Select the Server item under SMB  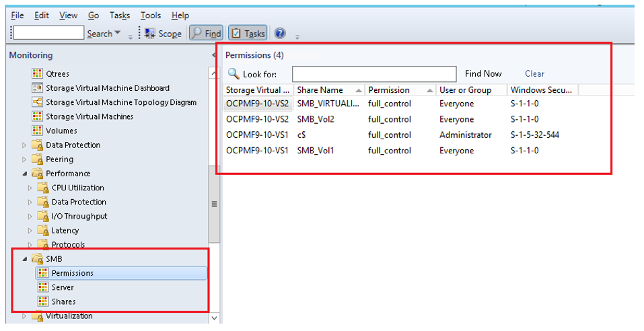tap(63, 287)
